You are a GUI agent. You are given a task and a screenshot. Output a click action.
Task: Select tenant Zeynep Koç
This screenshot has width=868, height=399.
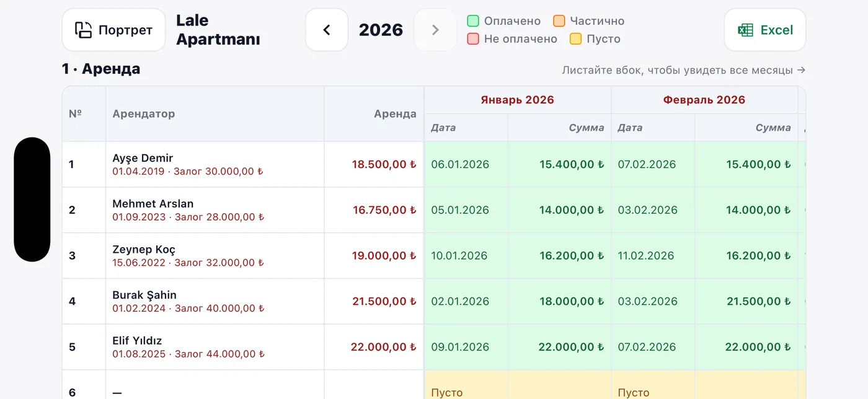point(144,250)
